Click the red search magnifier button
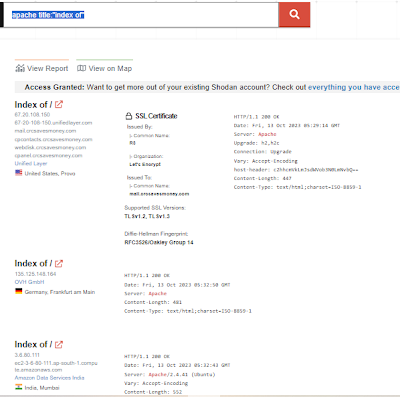Screen dimensions: 400x397 (x=294, y=15)
